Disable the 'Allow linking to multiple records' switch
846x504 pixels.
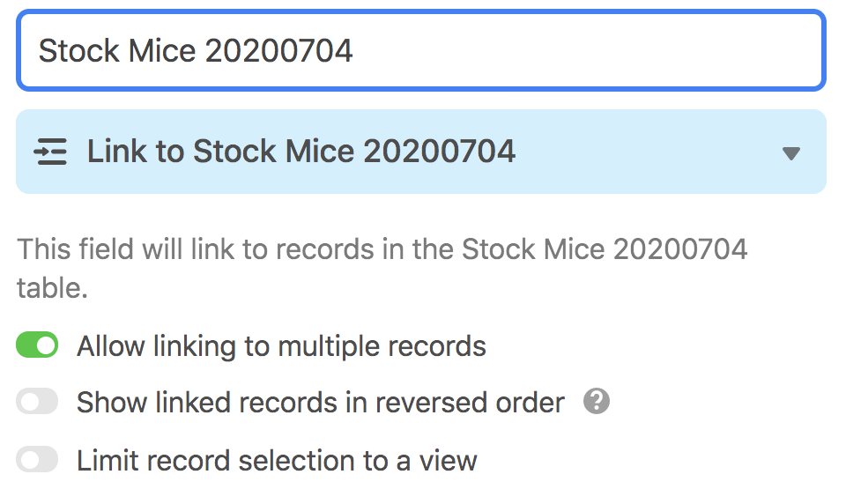37,345
